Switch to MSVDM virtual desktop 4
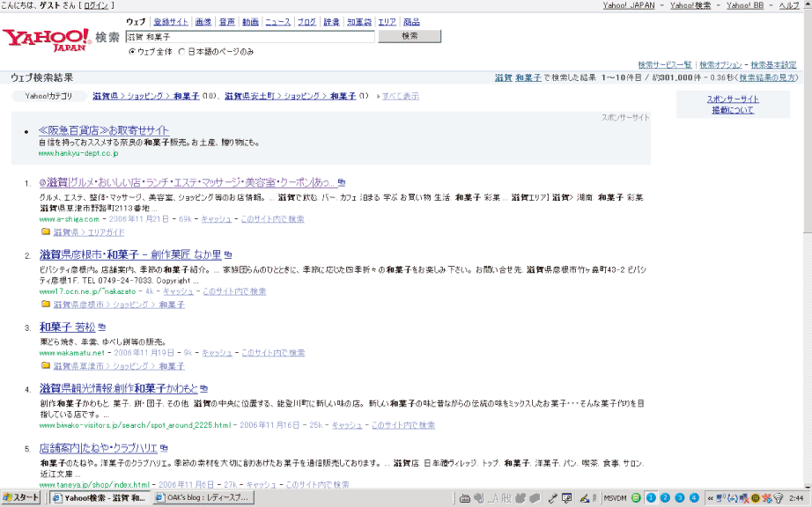812x507 pixels. pos(695,498)
